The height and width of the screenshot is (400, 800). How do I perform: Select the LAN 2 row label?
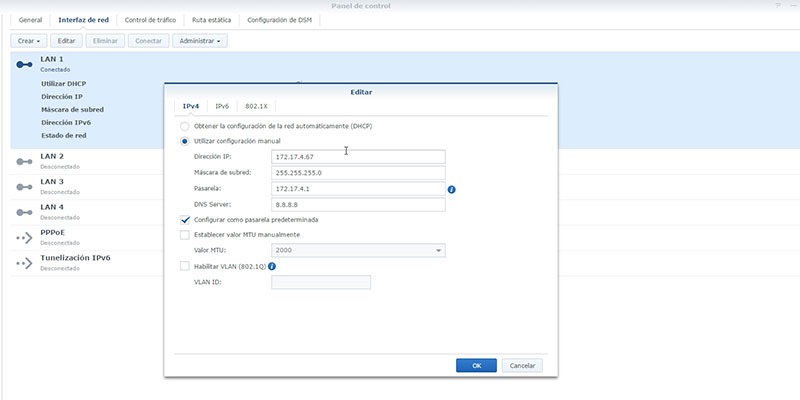52,156
